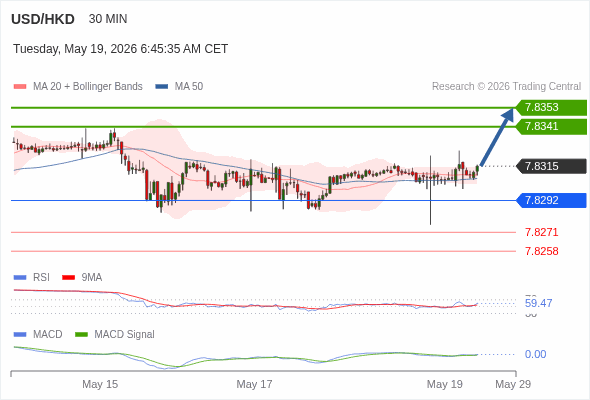Screen dimensions: 590x400
Task: Click the MA 50 legend label
Action: (x=189, y=87)
